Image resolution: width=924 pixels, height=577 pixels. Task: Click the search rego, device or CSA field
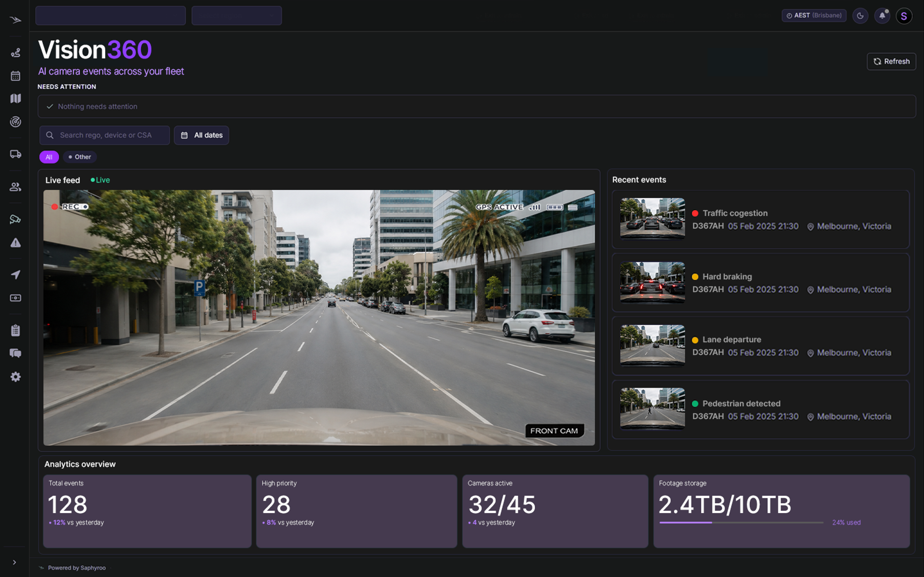[x=105, y=135]
